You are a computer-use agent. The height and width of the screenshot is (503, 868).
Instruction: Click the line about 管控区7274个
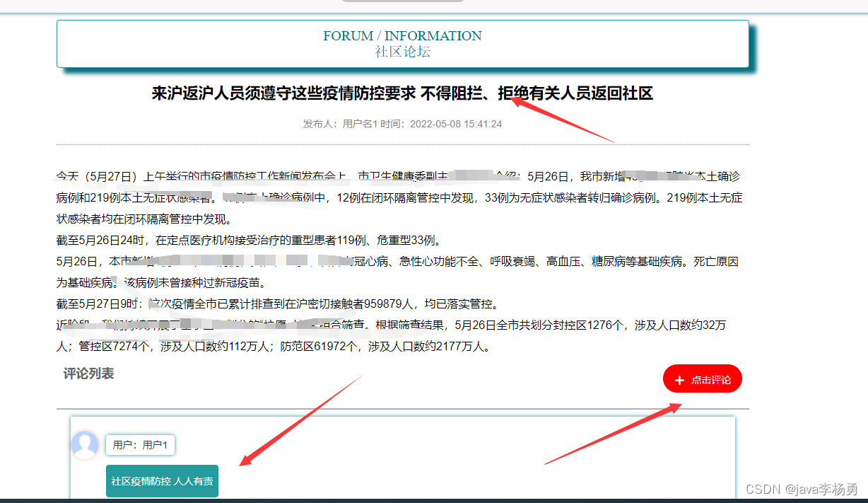[x=276, y=347]
